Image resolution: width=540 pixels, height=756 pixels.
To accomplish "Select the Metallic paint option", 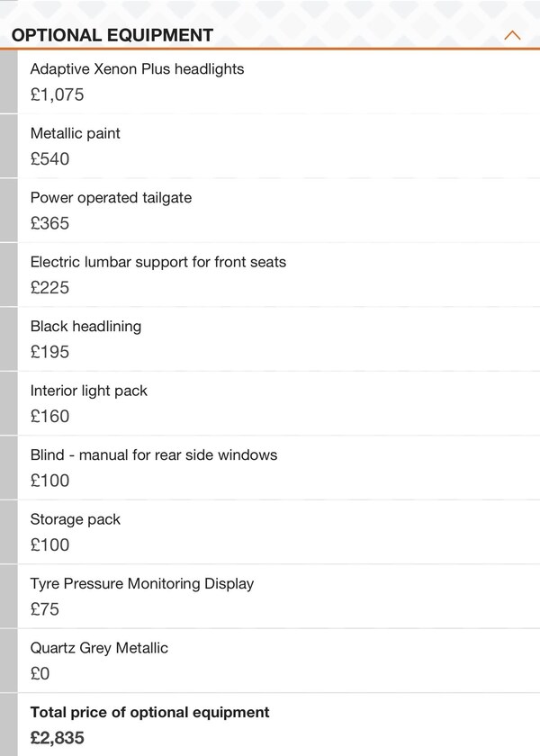I will [x=76, y=133].
